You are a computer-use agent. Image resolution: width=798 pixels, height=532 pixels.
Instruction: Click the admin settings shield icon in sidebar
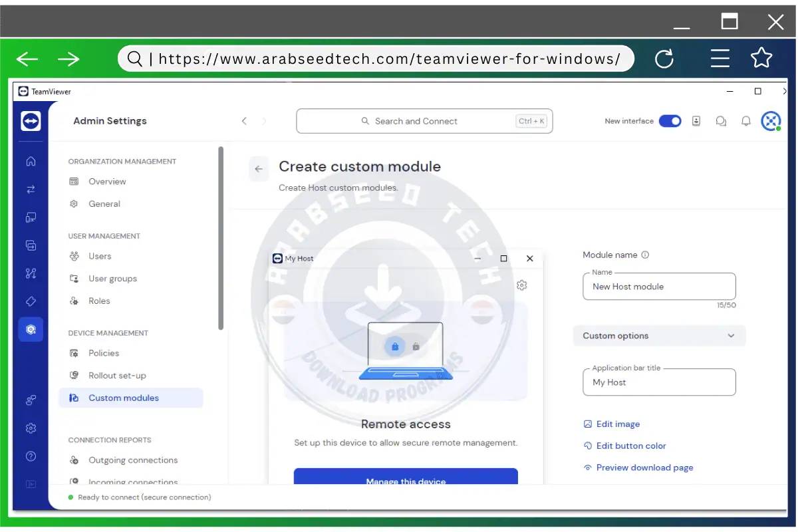31,329
